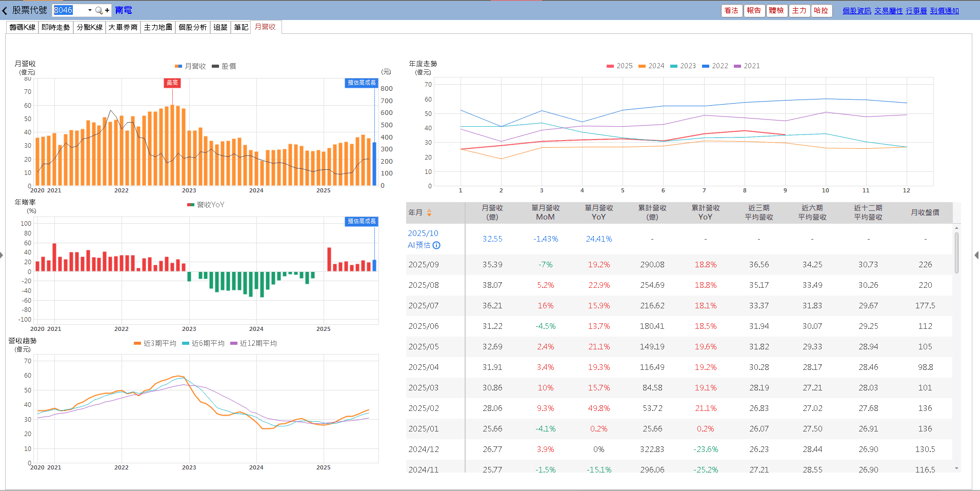The width and height of the screenshot is (980, 491).
Task: Click the right edge panel collapse arrow
Action: pos(976,255)
